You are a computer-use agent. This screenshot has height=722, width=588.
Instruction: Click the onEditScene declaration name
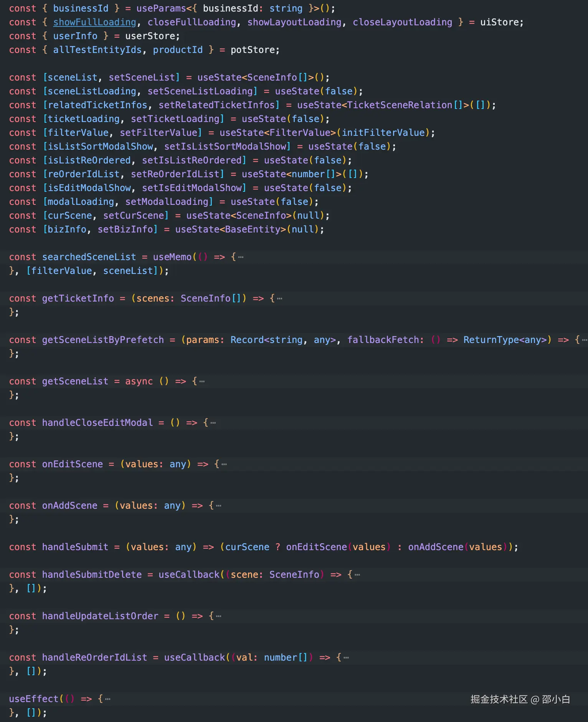73,464
